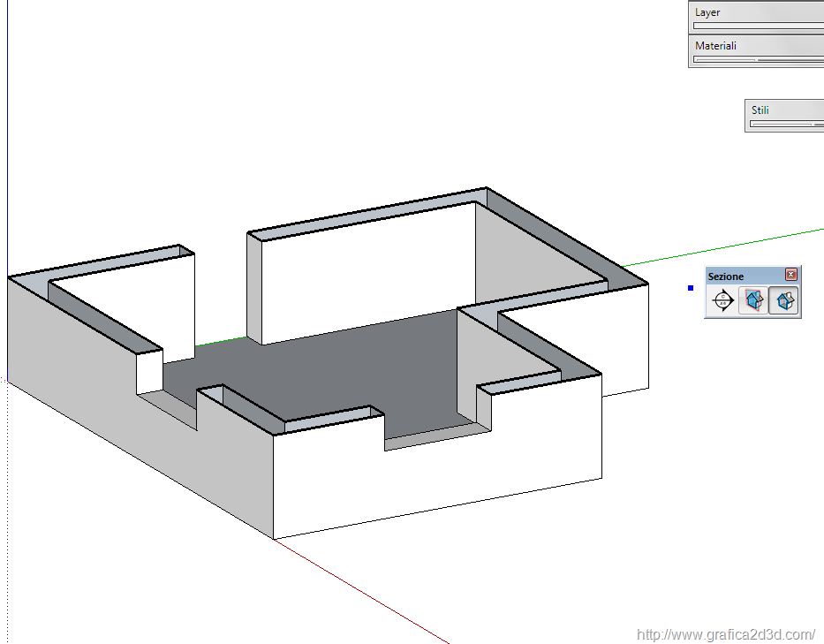The width and height of the screenshot is (824, 644).
Task: Click the blue vertical axis line
Action: click(x=7, y=133)
